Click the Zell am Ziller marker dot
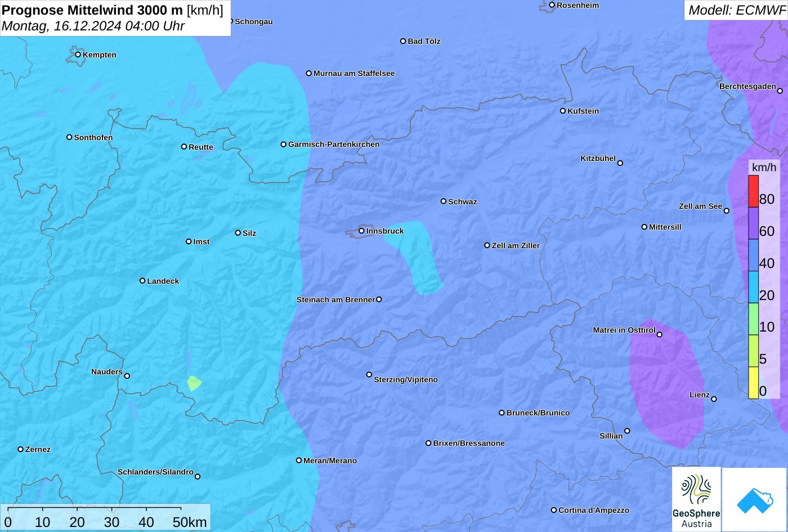Viewport: 788px width, 532px height. tap(487, 245)
